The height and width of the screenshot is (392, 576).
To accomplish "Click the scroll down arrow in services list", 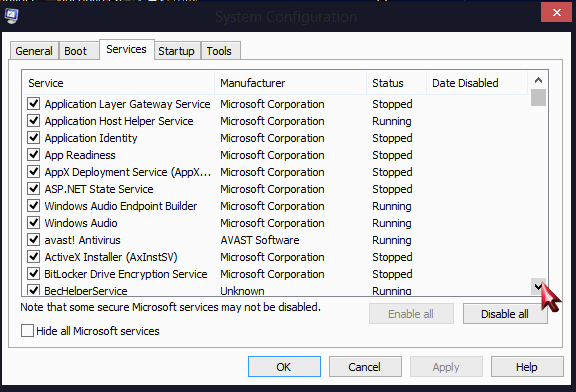I will pos(538,287).
